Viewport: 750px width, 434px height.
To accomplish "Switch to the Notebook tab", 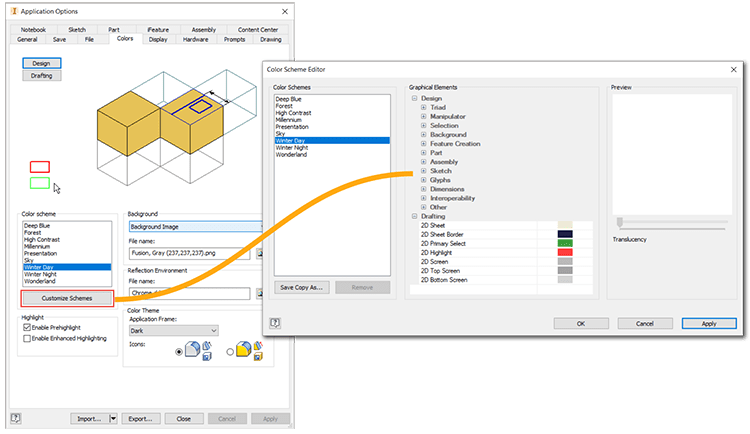I will tap(33, 30).
